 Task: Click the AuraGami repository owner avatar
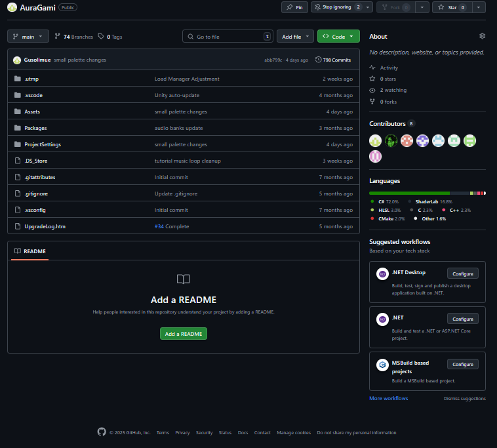point(12,7)
